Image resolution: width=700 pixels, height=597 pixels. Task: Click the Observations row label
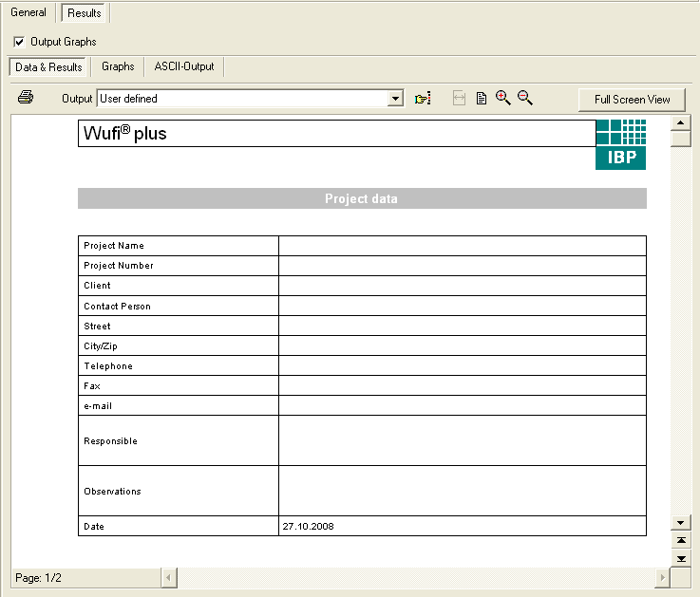pos(112,492)
